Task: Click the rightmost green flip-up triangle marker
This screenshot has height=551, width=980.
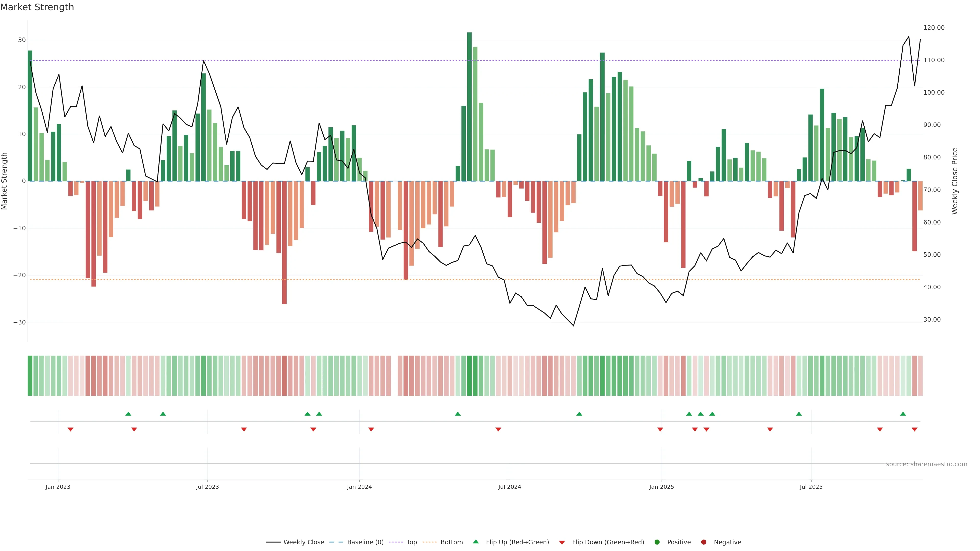Action: point(903,414)
